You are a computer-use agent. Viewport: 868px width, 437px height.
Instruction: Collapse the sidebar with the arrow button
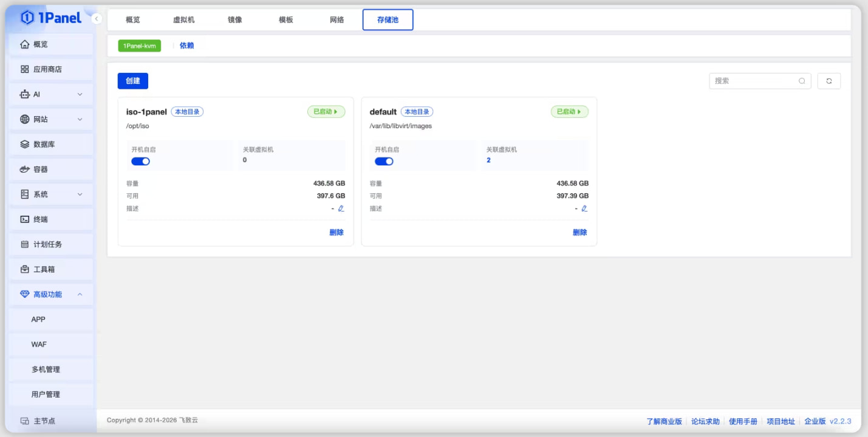97,19
